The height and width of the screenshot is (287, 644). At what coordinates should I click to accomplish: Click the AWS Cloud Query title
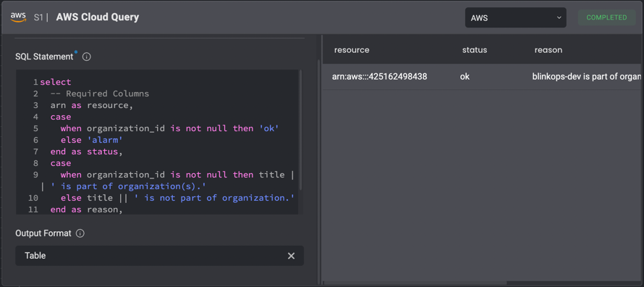point(98,17)
